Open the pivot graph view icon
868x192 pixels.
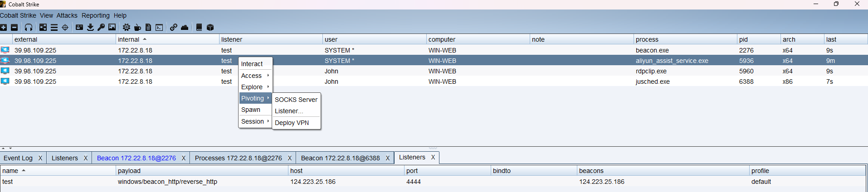43,28
